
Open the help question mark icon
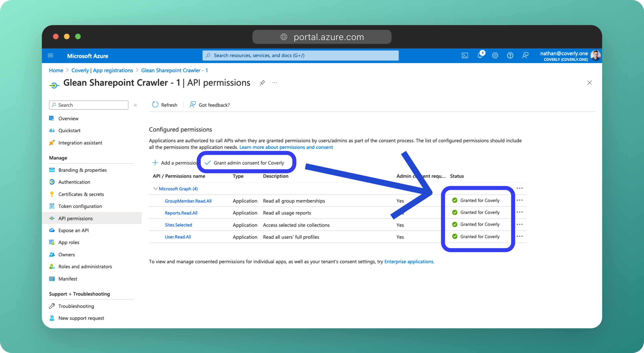(x=510, y=56)
